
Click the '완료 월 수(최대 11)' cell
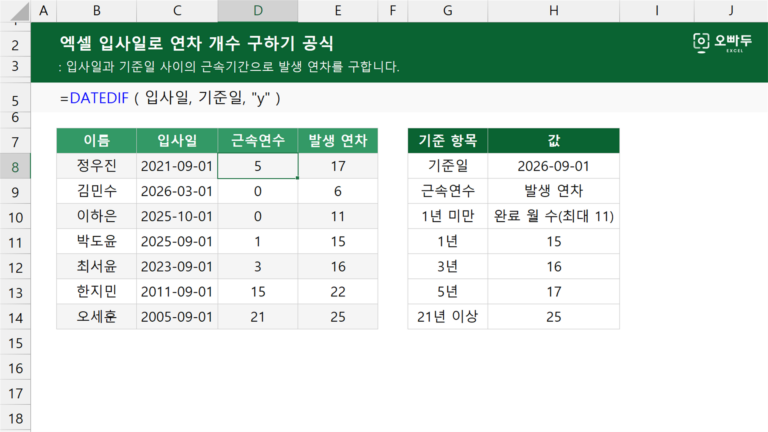pyautogui.click(x=553, y=216)
